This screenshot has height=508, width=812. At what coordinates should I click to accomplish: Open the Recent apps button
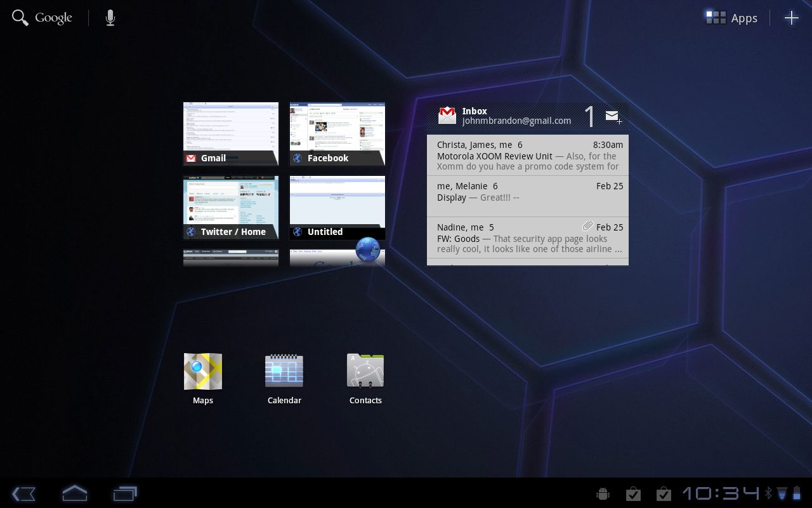click(x=125, y=493)
